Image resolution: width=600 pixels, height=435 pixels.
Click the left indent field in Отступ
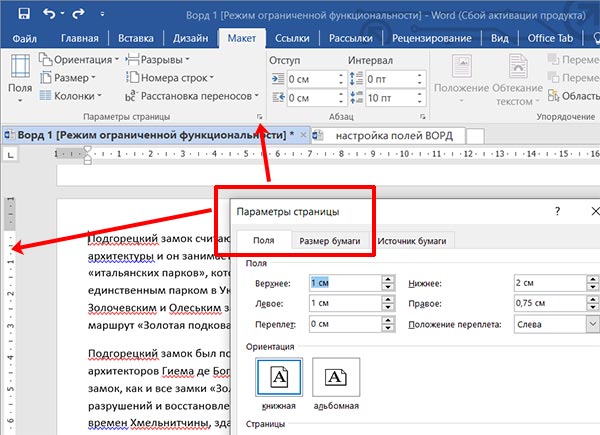(x=312, y=79)
